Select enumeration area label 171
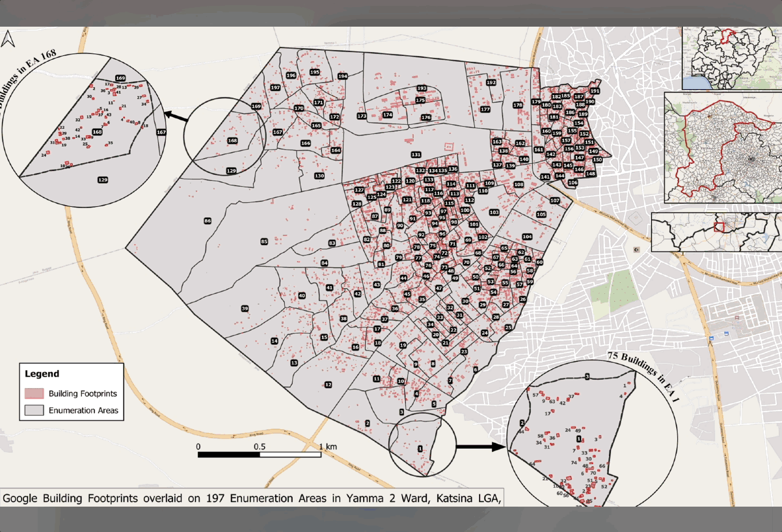Viewport: 782px width, 532px height. (318, 103)
